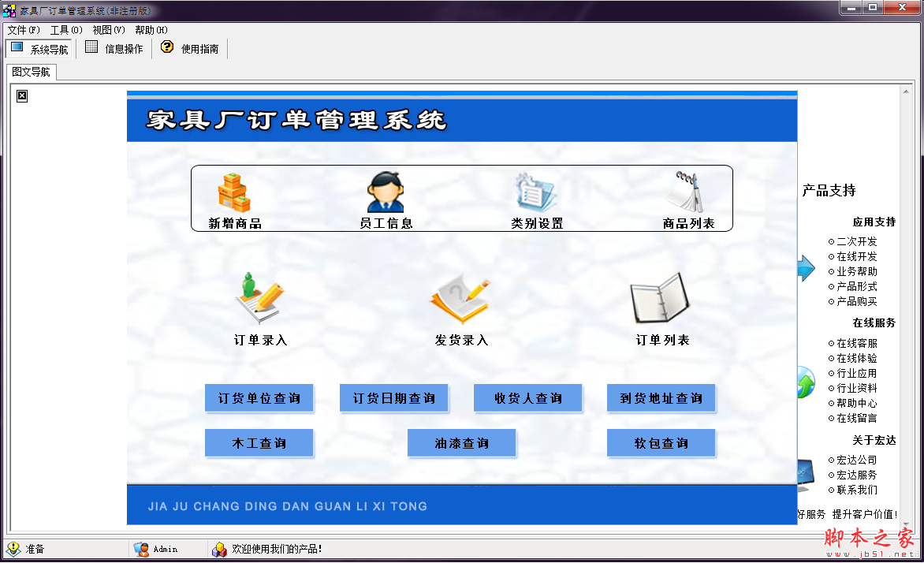Click the 到货地址查询 button
The image size is (924, 563).
tap(661, 398)
